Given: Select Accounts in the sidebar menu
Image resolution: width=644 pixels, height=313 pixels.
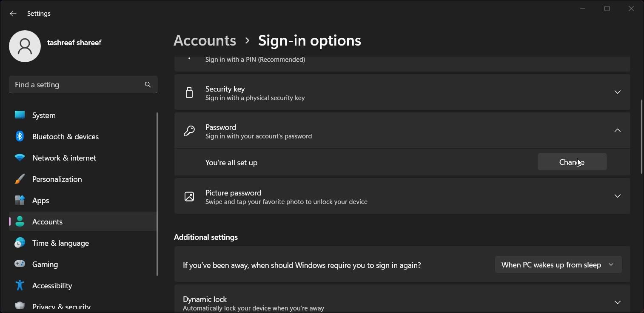Looking at the screenshot, I should pyautogui.click(x=47, y=221).
